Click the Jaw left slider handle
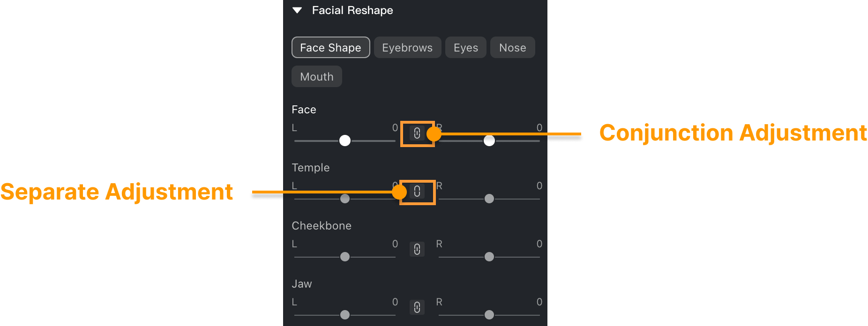This screenshot has height=326, width=868. click(345, 315)
